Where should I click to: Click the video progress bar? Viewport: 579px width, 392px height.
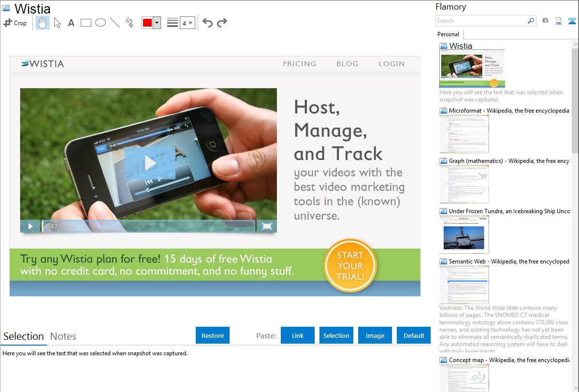[x=148, y=226]
